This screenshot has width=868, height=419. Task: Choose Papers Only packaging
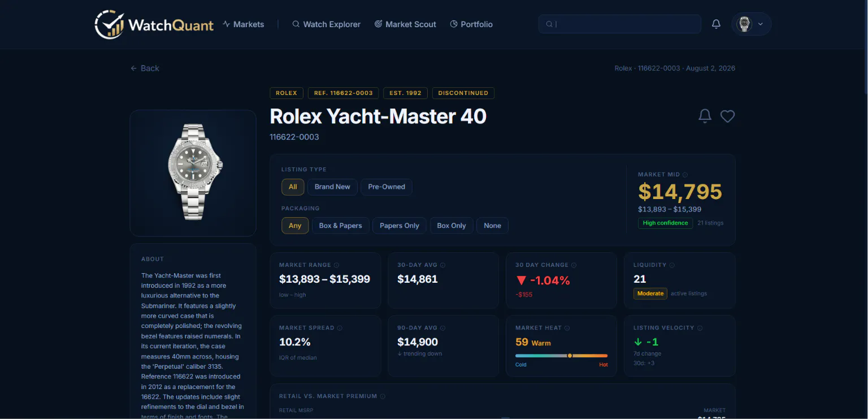400,226
